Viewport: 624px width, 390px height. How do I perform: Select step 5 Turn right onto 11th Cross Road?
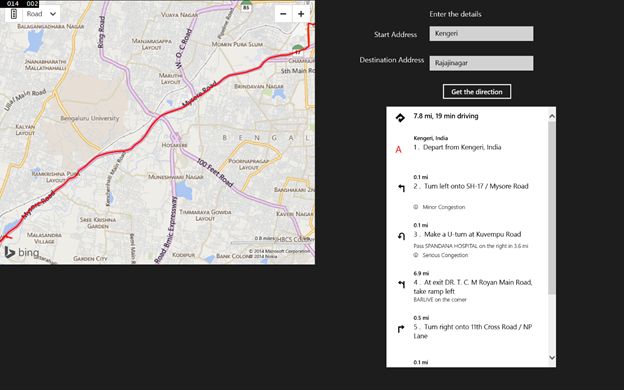[x=472, y=331]
